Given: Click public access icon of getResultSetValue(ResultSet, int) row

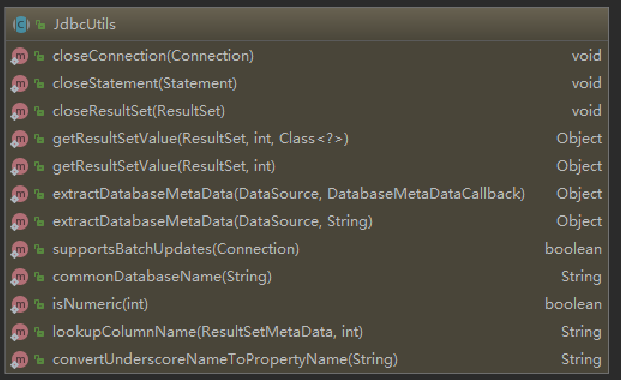Looking at the screenshot, I should [39, 166].
